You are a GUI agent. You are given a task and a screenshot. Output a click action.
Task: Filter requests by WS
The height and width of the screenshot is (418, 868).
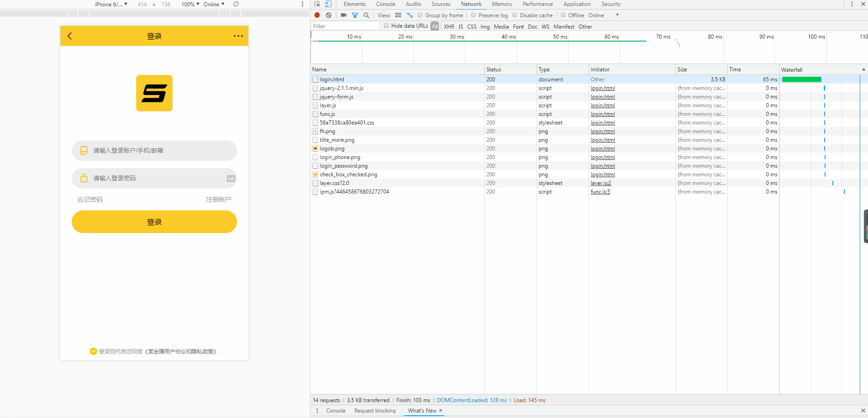pos(545,27)
